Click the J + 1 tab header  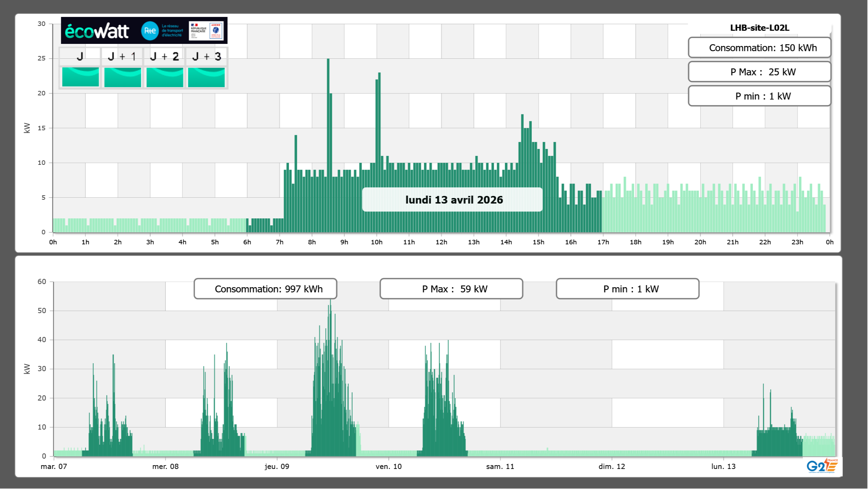point(122,57)
